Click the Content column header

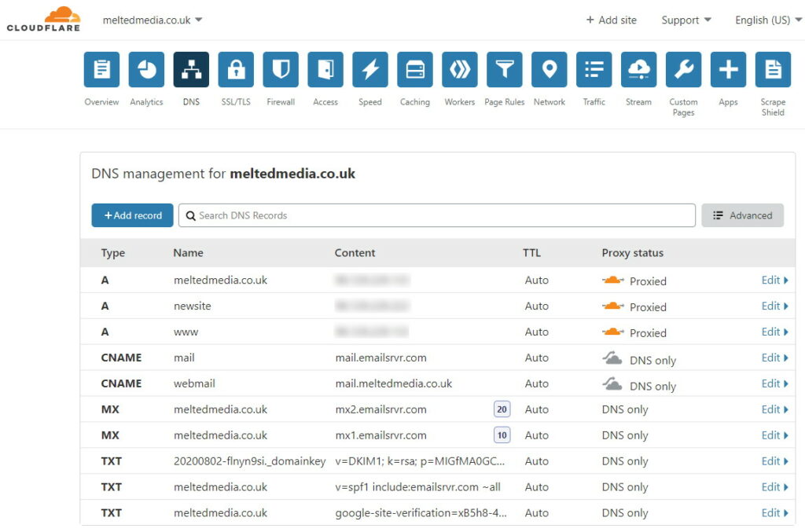click(x=355, y=253)
